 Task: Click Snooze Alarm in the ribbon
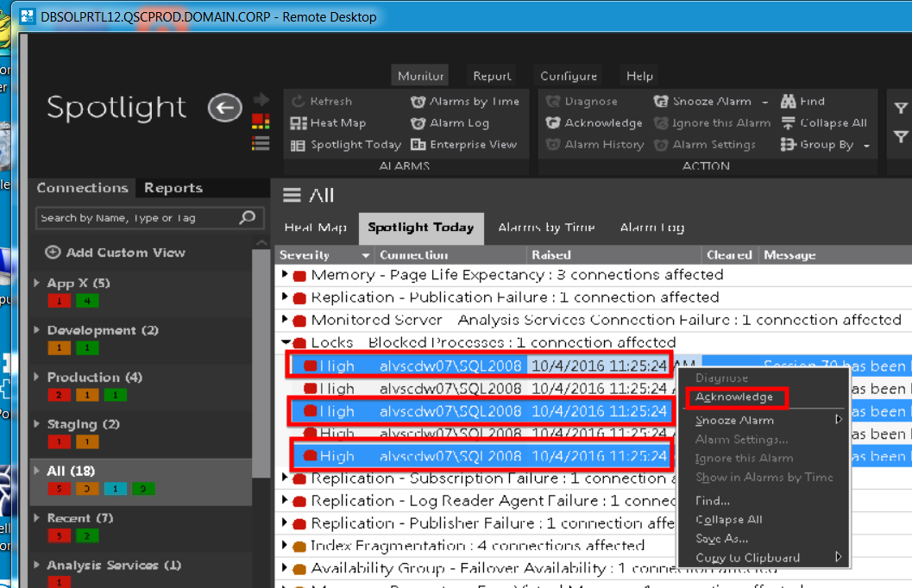(x=702, y=102)
